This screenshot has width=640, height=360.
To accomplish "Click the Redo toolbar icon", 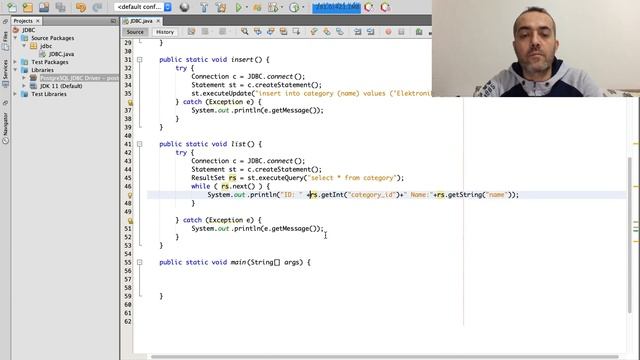I will tap(97, 7).
